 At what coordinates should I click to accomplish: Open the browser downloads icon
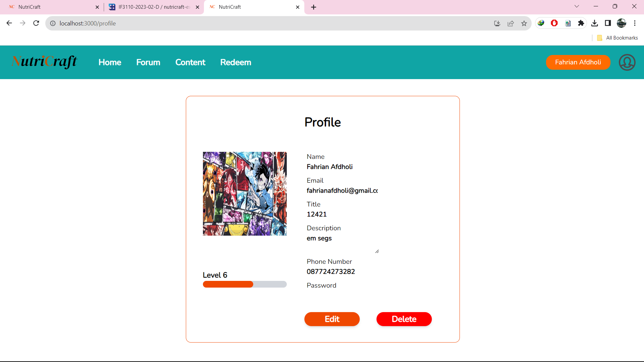point(594,23)
